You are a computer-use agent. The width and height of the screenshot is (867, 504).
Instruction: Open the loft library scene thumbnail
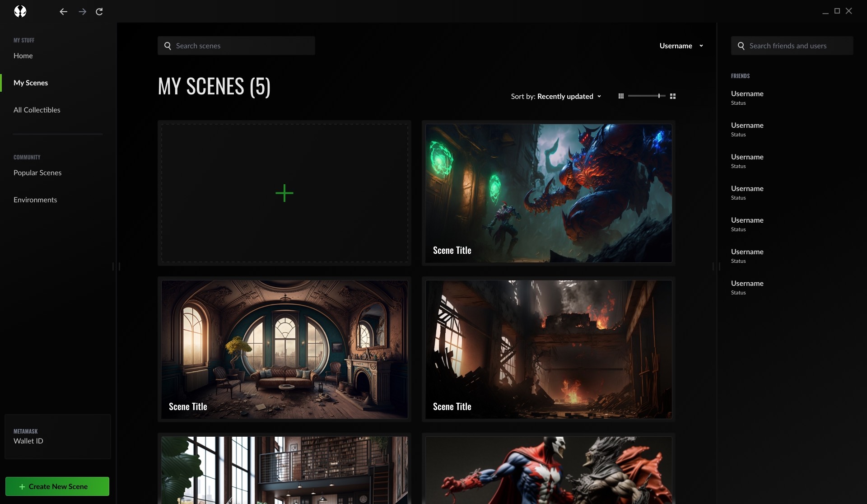pos(284,470)
